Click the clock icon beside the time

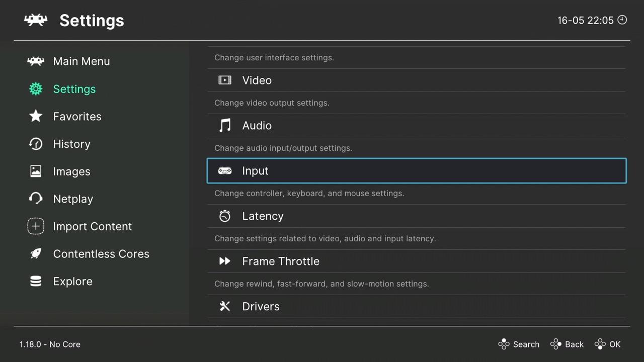(622, 20)
